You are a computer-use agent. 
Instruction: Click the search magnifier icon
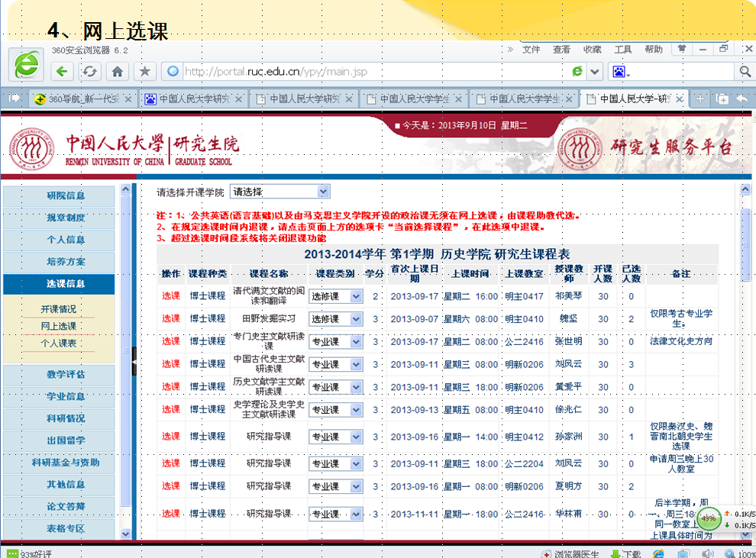coord(745,72)
